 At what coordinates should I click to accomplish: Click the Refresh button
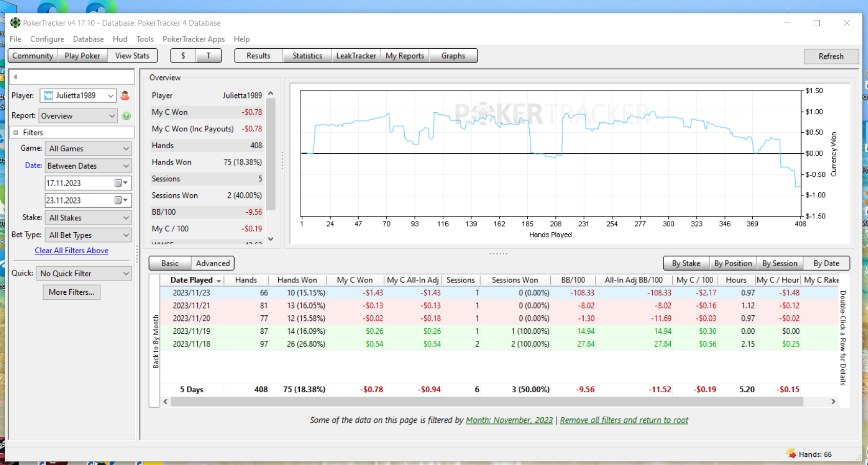pyautogui.click(x=831, y=56)
